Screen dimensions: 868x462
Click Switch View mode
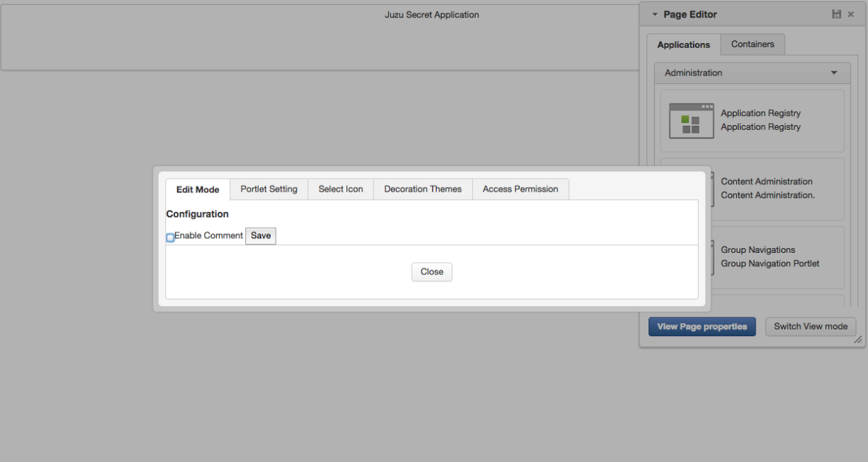pyautogui.click(x=810, y=327)
